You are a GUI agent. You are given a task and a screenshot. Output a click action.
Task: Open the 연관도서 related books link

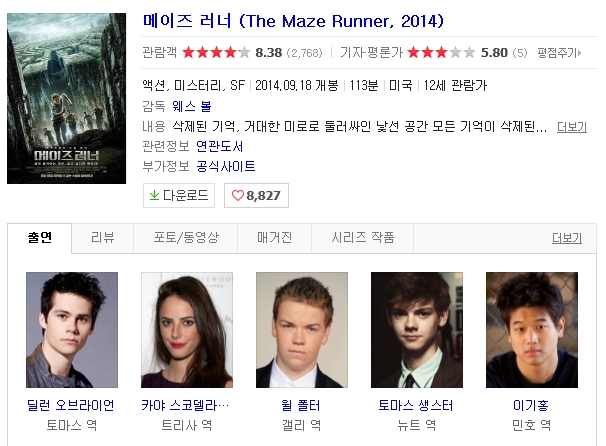click(220, 146)
